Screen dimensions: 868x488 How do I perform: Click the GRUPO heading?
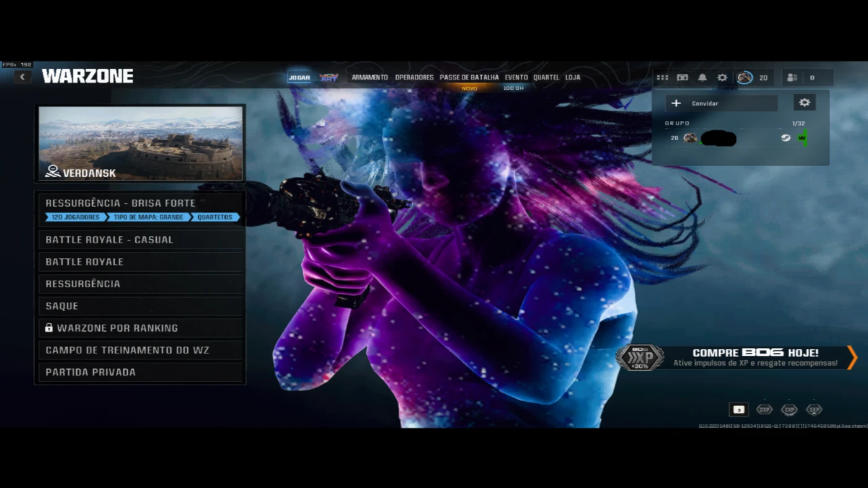677,123
